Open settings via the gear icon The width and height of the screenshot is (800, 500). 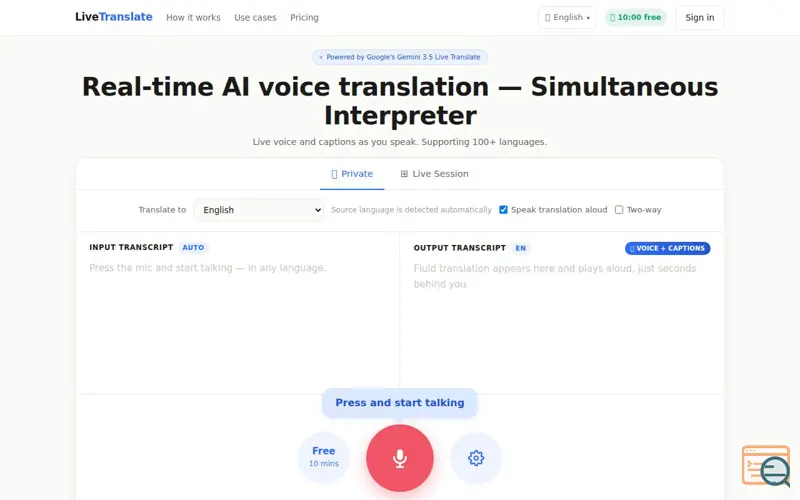[x=476, y=458]
